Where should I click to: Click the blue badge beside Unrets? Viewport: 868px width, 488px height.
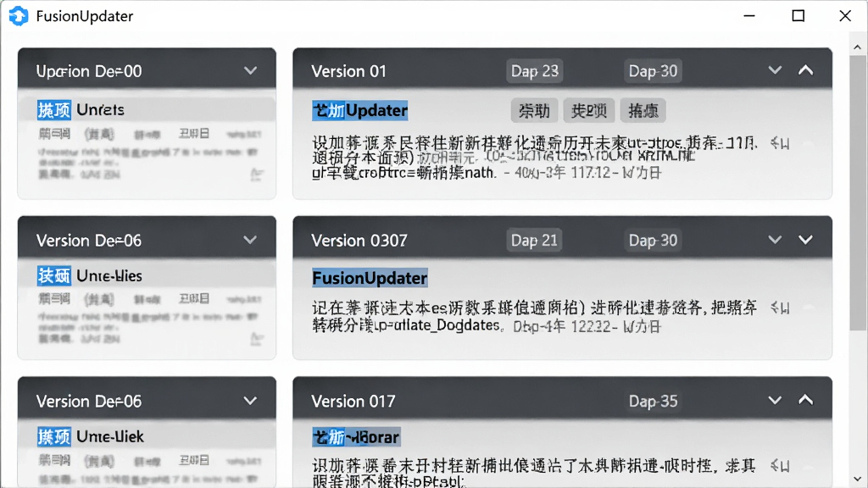tap(53, 109)
